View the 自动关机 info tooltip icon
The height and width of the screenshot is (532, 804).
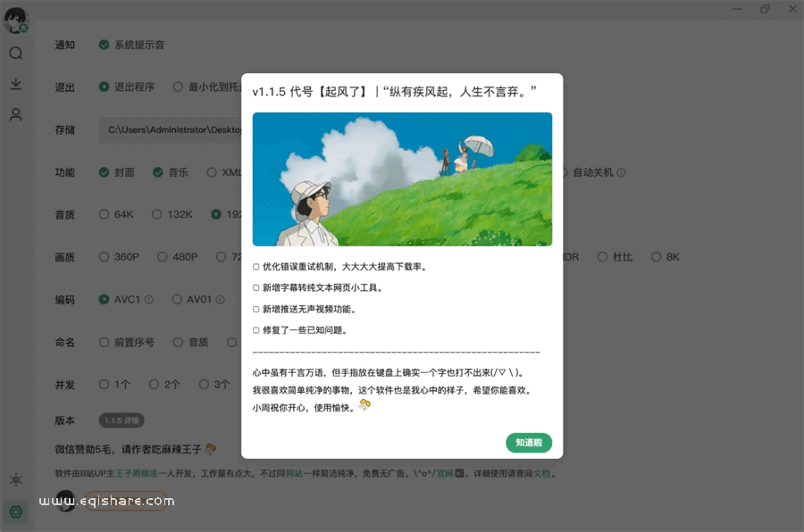point(619,172)
